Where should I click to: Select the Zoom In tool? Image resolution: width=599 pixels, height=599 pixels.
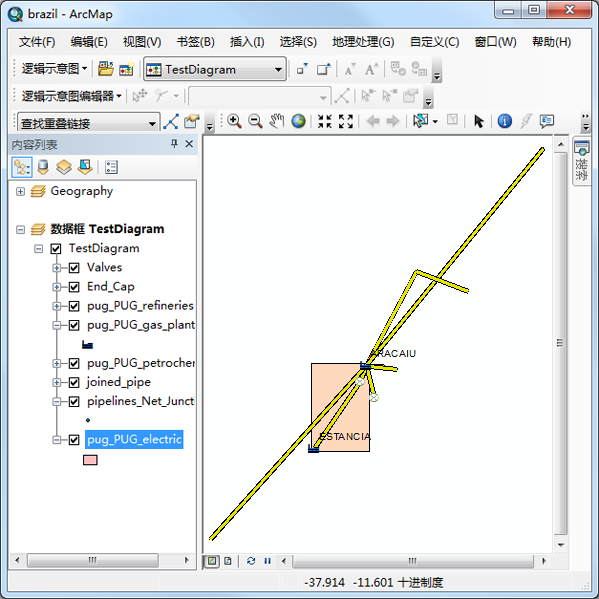[234, 121]
